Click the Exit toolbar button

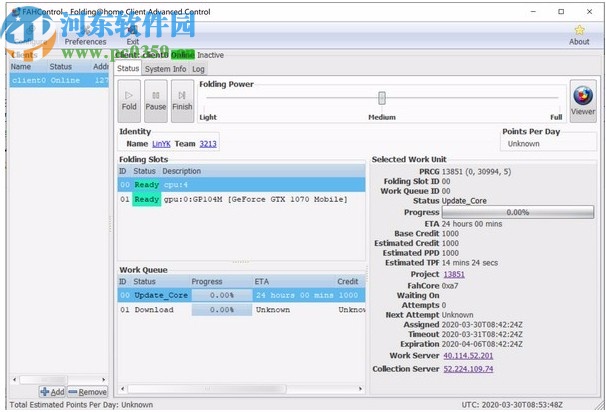133,36
